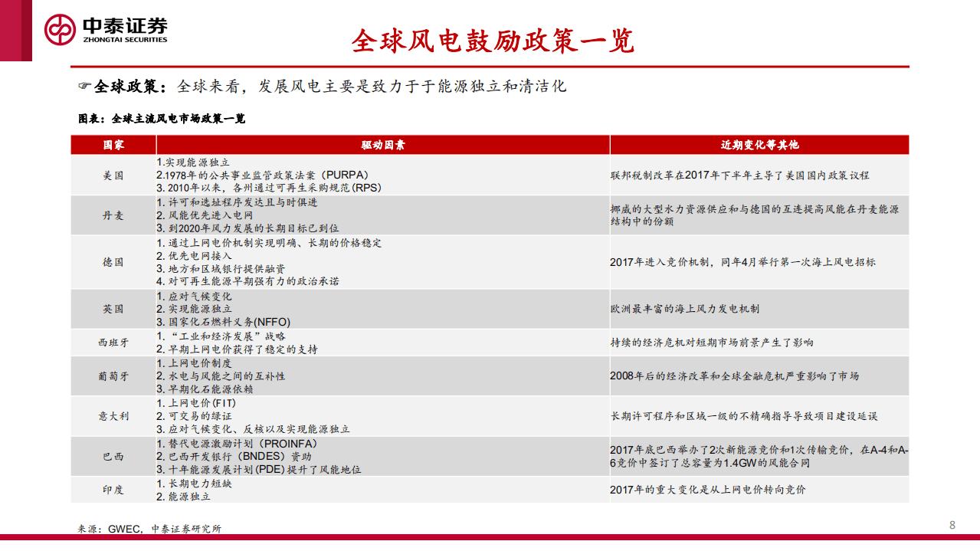Image resolution: width=980 pixels, height=551 pixels.
Task: Click the line 到2020年风力发展的长期目标已到位
Action: coord(247,228)
